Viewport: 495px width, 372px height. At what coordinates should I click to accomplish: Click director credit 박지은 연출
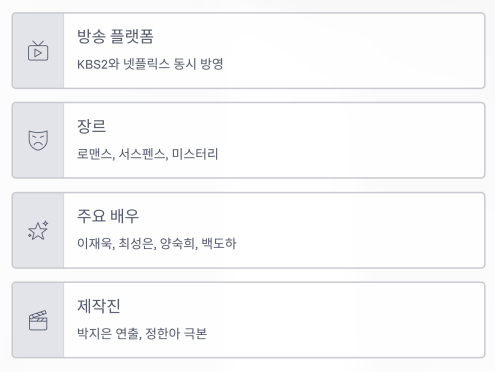(x=108, y=333)
